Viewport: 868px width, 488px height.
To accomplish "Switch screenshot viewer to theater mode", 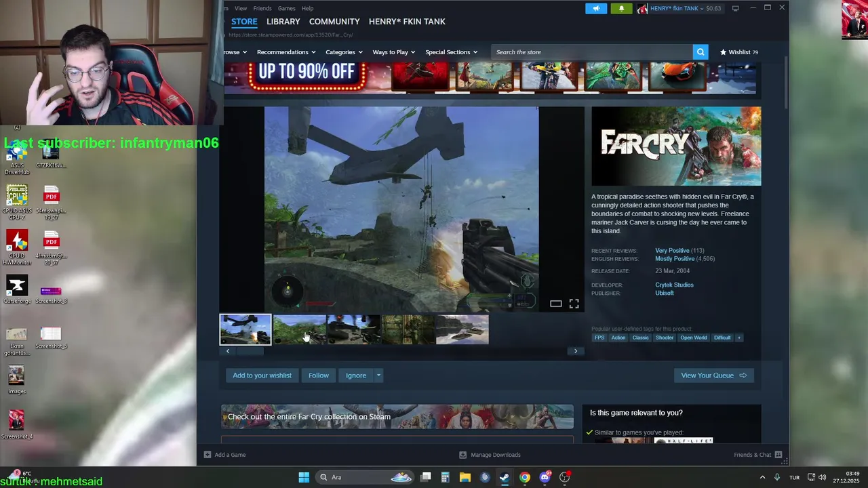I will coord(555,304).
